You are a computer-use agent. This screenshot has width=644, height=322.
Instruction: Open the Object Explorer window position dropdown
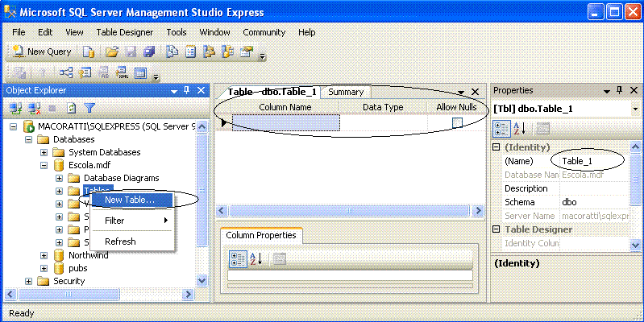pos(174,91)
